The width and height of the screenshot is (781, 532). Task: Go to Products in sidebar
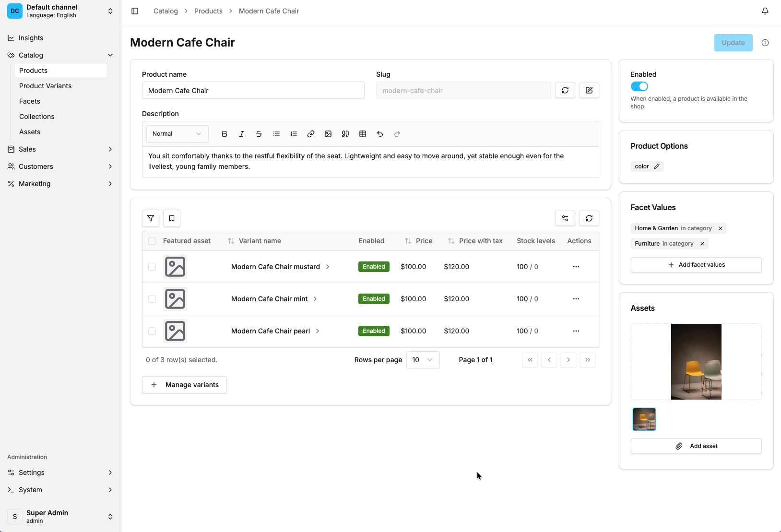(61, 71)
